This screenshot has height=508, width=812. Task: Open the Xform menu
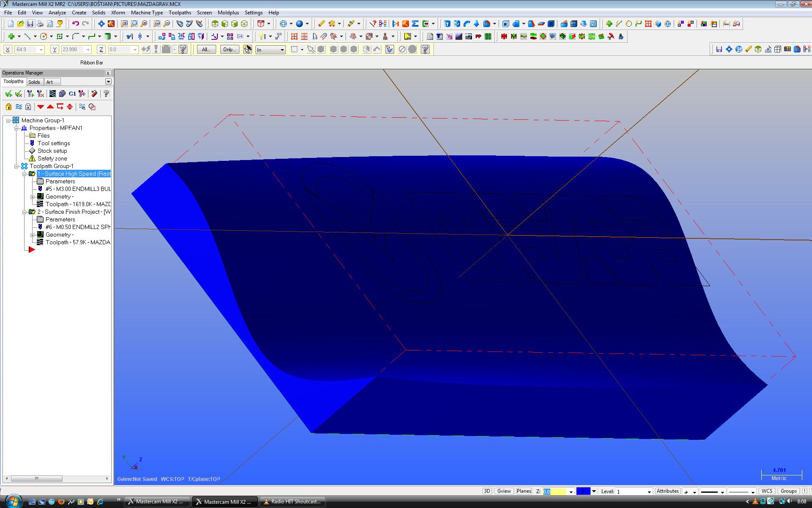tap(118, 13)
